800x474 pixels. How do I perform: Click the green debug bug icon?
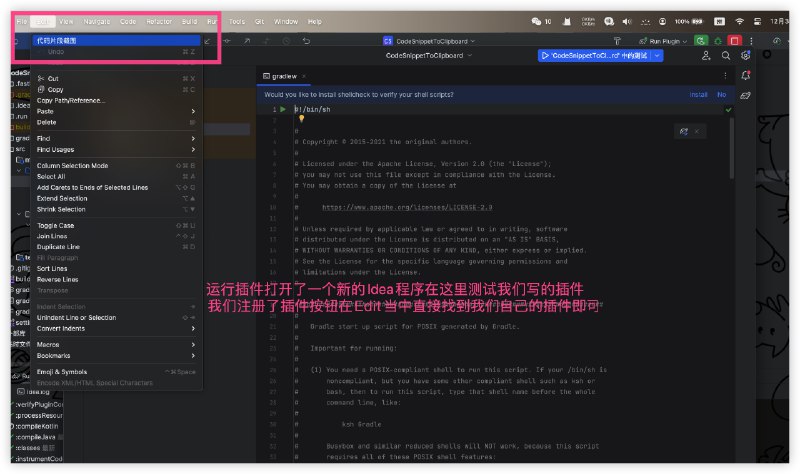[x=715, y=41]
